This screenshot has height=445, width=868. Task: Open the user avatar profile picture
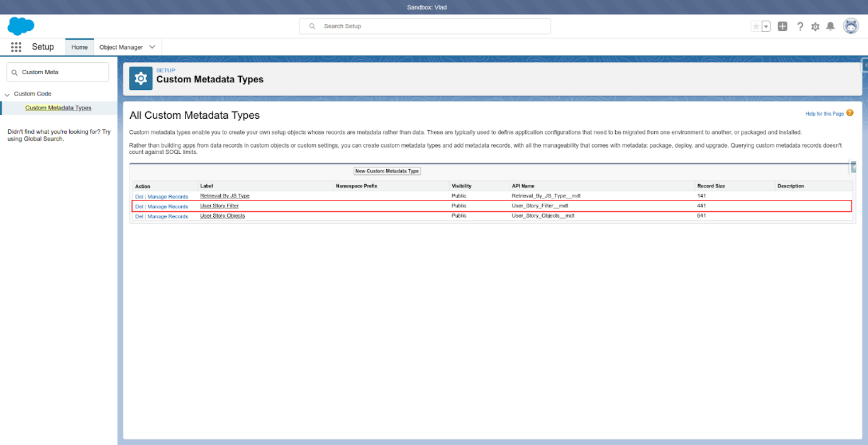tap(850, 26)
